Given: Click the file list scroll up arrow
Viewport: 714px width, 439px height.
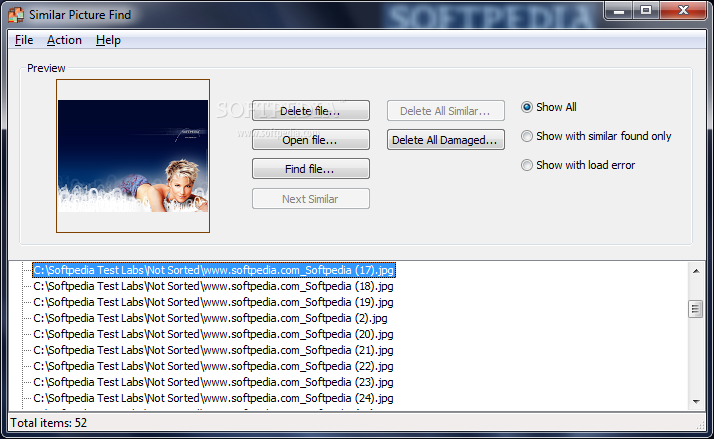Looking at the screenshot, I should [x=696, y=271].
